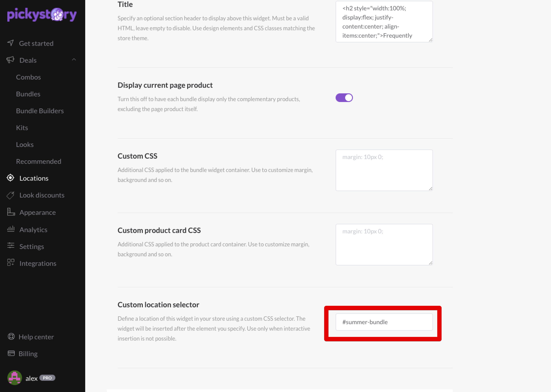Toggle Display current page product switch
This screenshot has height=392, width=551.
point(344,98)
